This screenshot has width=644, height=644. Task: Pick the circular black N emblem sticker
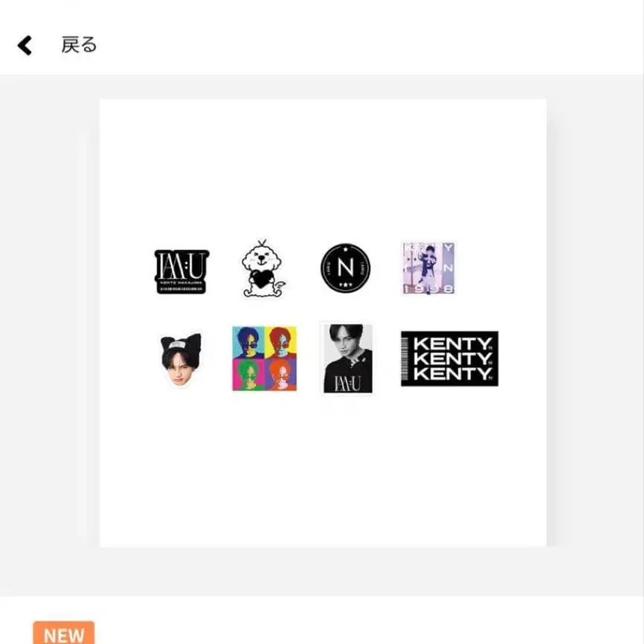click(345, 268)
